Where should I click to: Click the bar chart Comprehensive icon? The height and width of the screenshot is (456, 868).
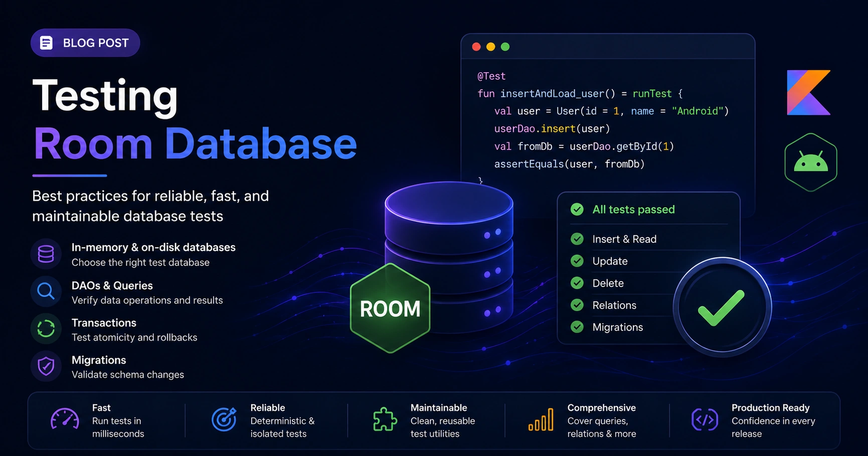[x=541, y=419]
